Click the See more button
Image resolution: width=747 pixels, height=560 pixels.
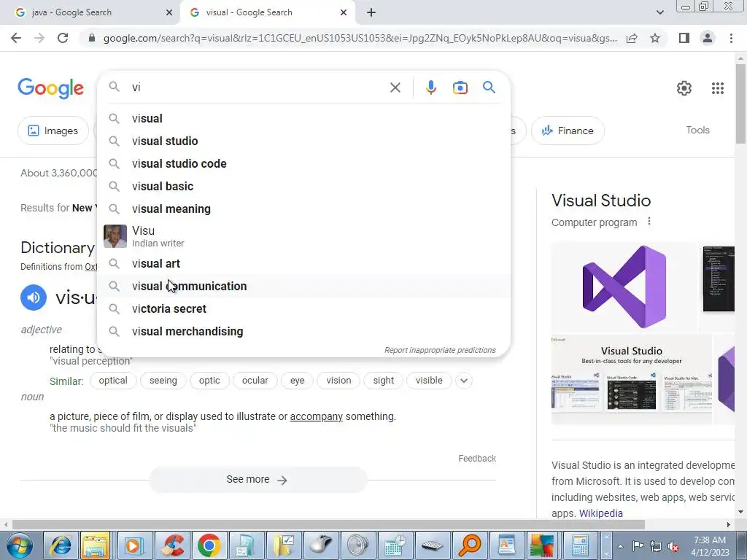click(x=258, y=480)
